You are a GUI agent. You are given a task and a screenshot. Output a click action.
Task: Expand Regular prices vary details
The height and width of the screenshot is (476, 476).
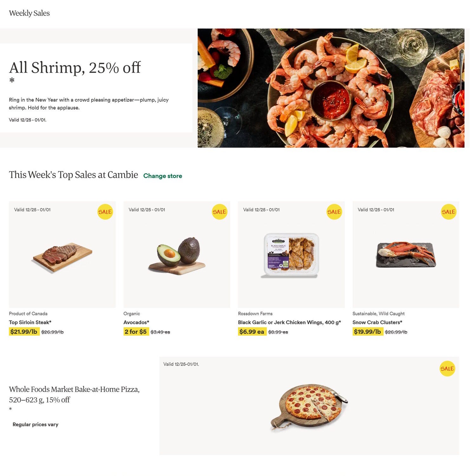point(35,424)
